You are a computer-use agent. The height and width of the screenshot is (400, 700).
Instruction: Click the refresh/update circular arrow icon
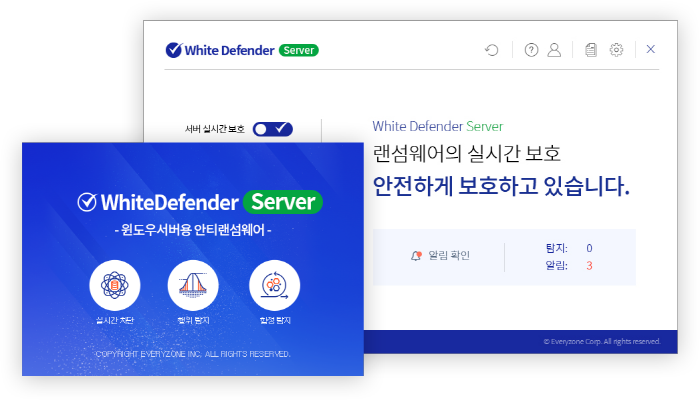(492, 50)
